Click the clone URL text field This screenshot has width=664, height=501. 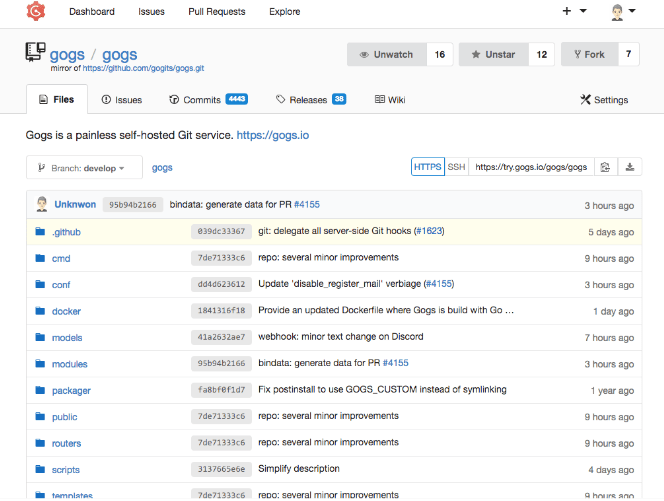531,167
